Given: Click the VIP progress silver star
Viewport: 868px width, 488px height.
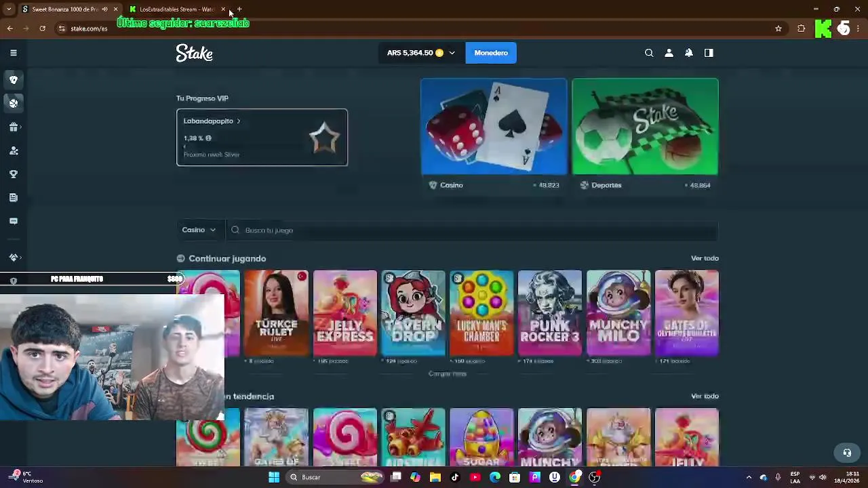Looking at the screenshot, I should point(324,138).
